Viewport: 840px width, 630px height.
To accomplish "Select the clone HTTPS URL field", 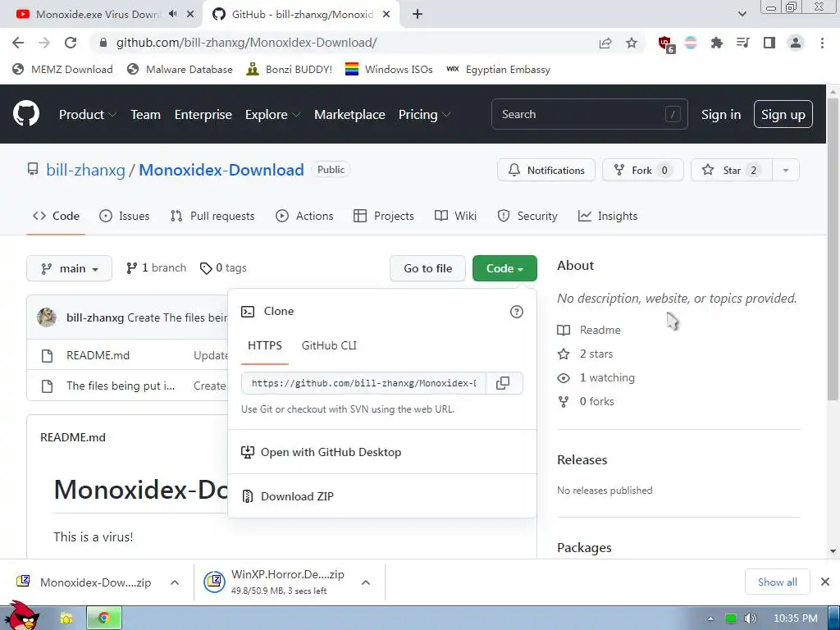I will pyautogui.click(x=363, y=383).
